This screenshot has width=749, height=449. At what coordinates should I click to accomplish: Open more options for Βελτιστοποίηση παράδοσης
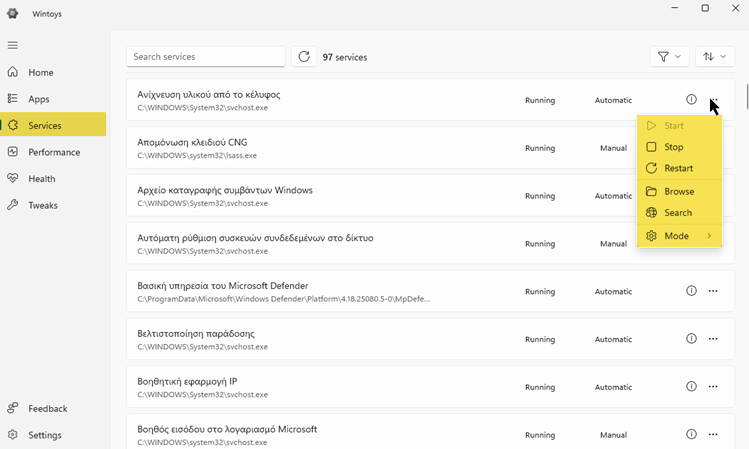pyautogui.click(x=713, y=339)
